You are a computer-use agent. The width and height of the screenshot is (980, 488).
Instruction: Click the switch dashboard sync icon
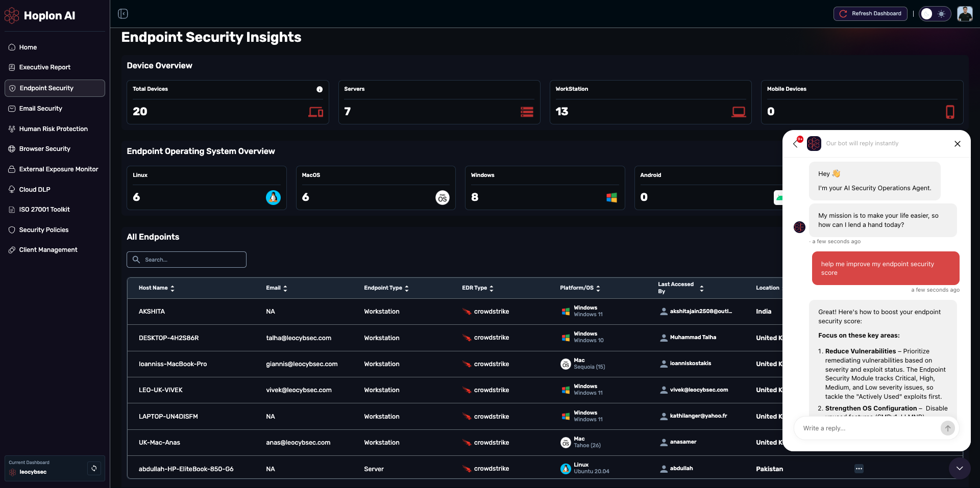pos(94,468)
